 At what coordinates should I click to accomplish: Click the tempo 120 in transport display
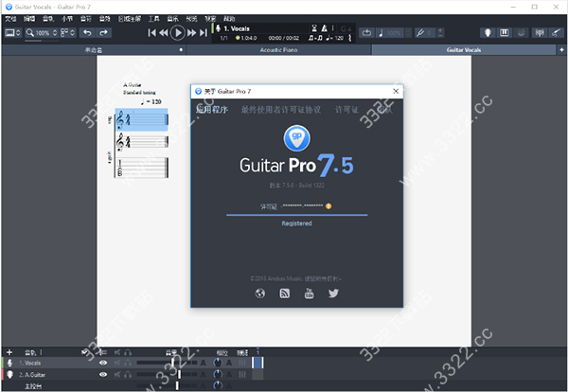point(335,38)
